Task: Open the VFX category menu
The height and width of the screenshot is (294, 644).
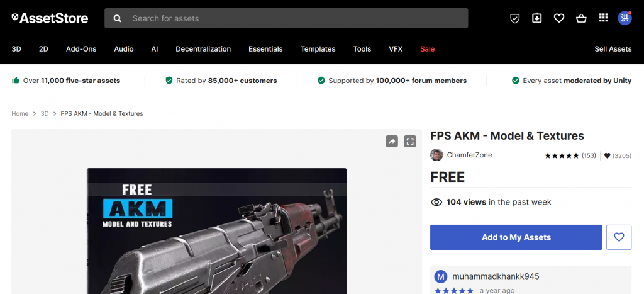Action: pyautogui.click(x=396, y=49)
